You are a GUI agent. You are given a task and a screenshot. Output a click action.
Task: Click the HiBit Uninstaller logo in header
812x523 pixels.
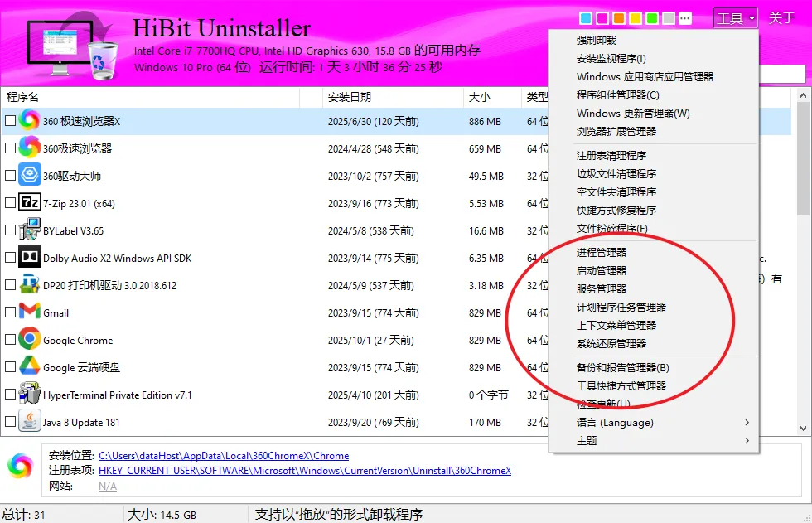point(73,47)
